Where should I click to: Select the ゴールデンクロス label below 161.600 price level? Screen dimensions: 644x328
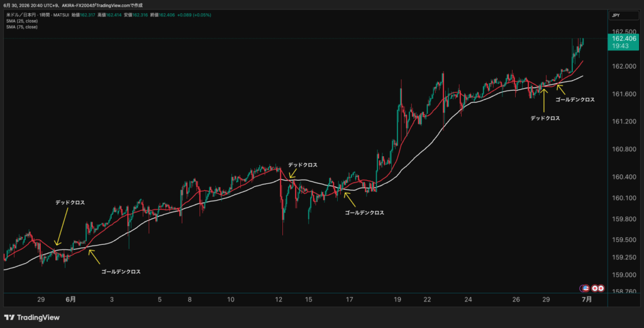point(575,99)
